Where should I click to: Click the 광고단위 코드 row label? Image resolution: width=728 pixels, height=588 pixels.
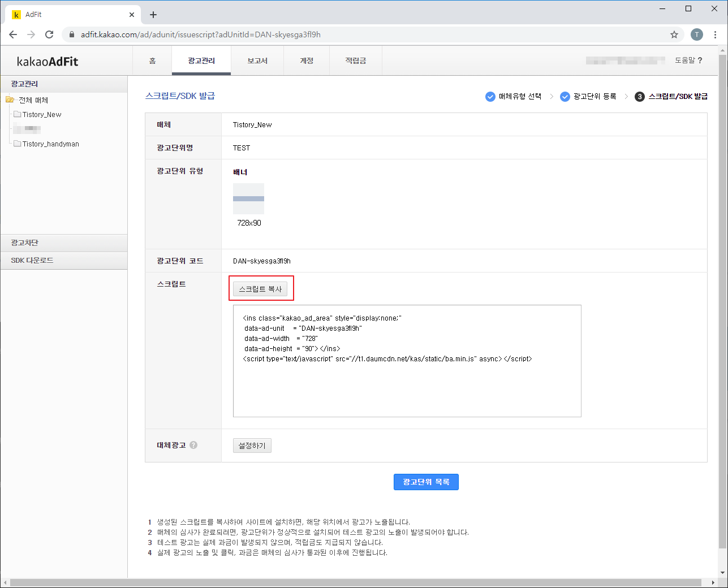click(x=180, y=261)
